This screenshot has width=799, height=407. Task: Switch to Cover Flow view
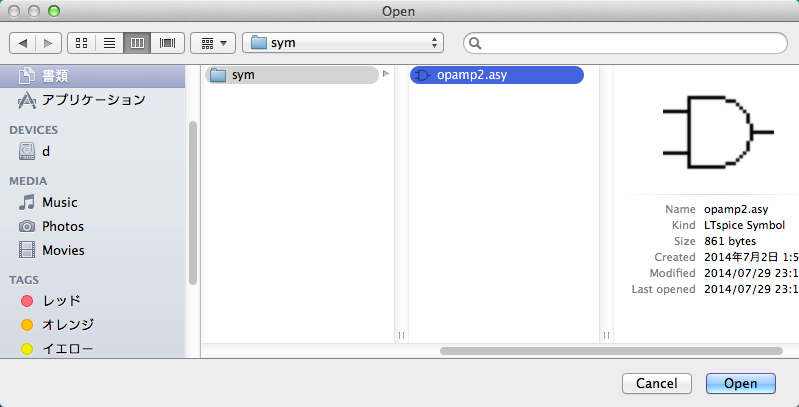tap(167, 43)
